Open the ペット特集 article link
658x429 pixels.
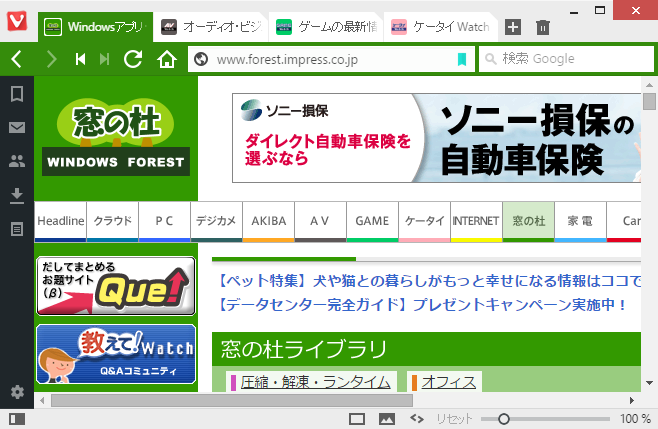(429, 281)
